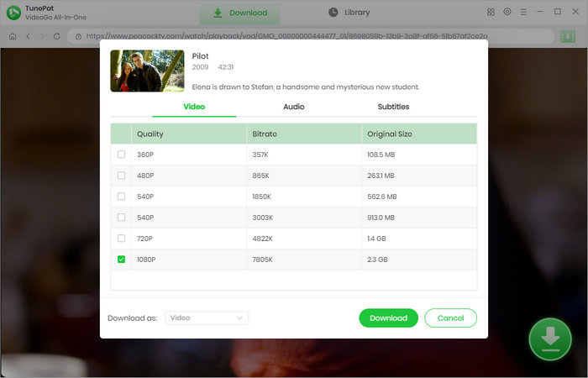The height and width of the screenshot is (378, 588).
Task: Check the 720P quality checkbox
Action: pos(121,238)
